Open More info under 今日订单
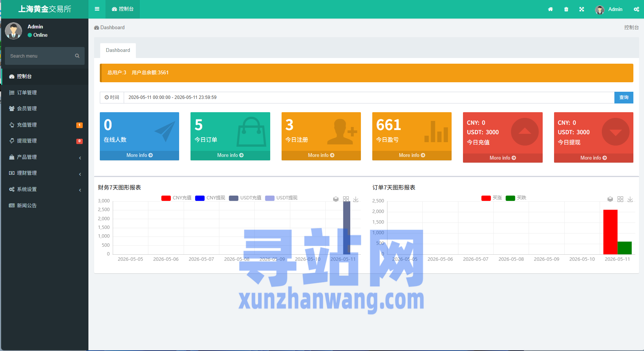This screenshot has height=351, width=644. pyautogui.click(x=230, y=155)
